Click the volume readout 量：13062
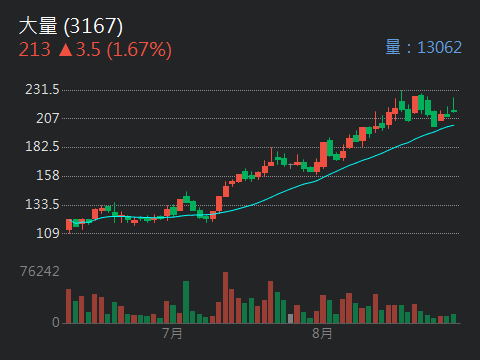The height and width of the screenshot is (360, 480). (x=424, y=47)
